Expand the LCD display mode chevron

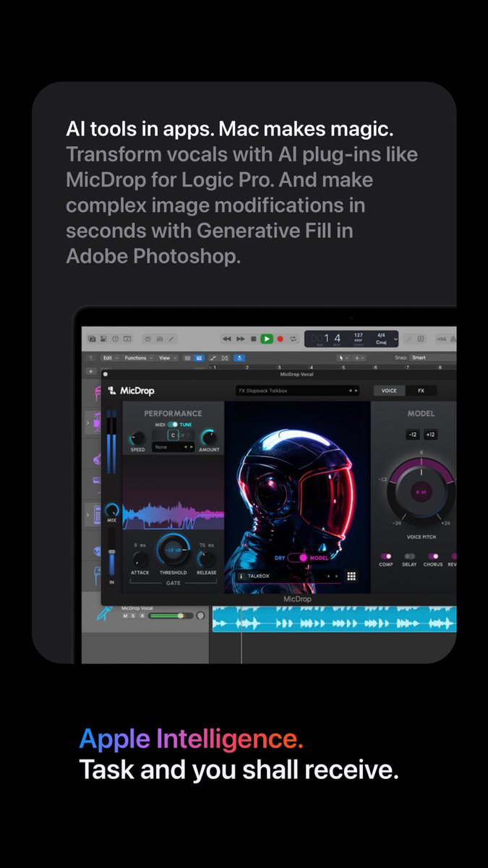tap(397, 339)
